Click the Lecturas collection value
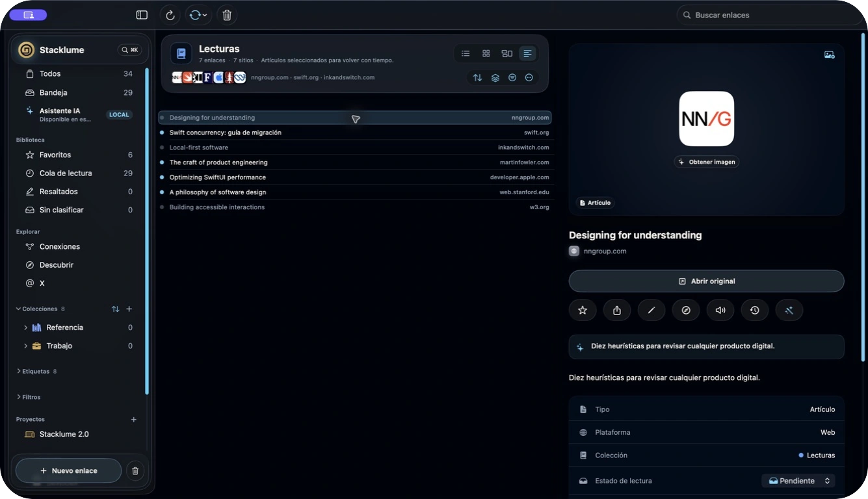Image resolution: width=868 pixels, height=499 pixels. point(817,455)
